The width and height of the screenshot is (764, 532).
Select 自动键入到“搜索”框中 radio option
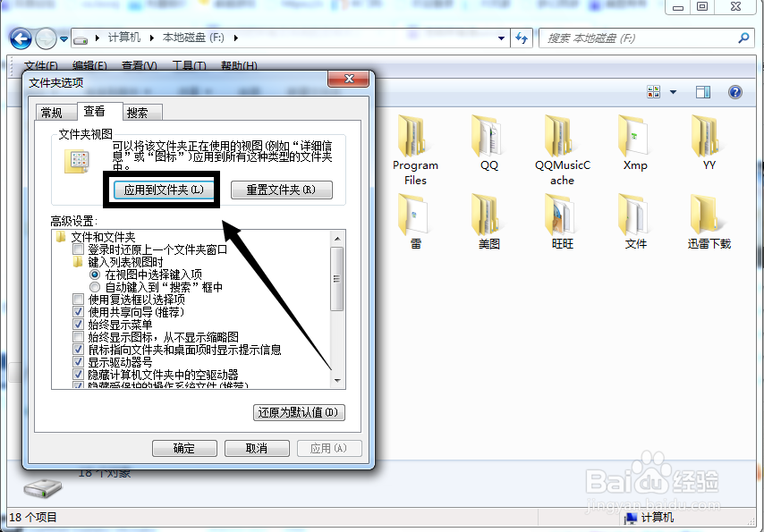pyautogui.click(x=95, y=287)
